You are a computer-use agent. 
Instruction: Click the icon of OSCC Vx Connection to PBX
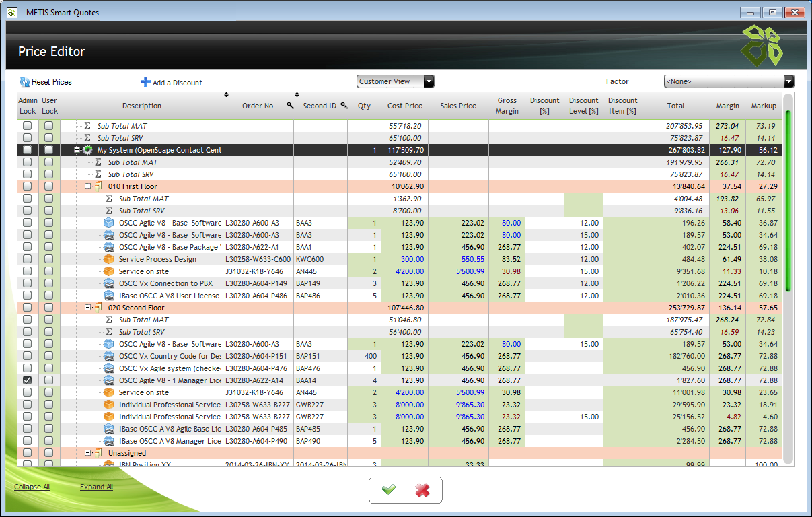tap(108, 283)
